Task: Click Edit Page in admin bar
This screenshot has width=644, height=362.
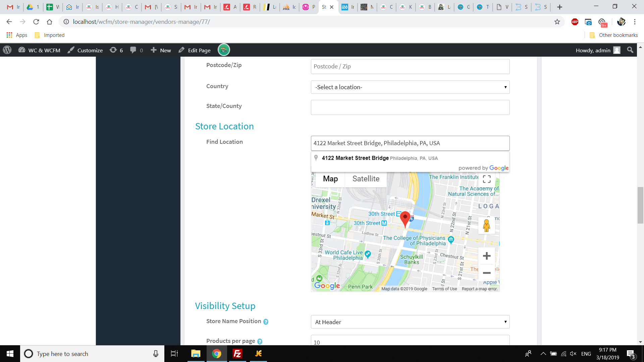Action: tap(195, 50)
